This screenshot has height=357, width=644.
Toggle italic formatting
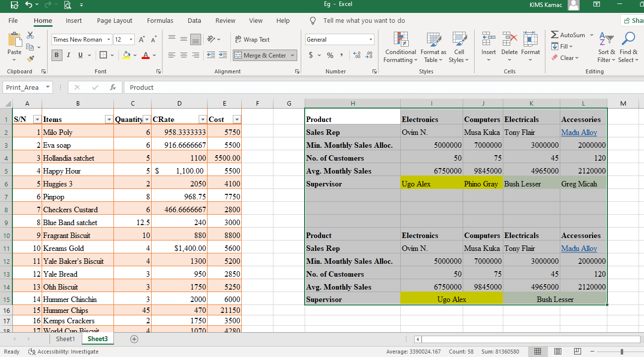click(x=68, y=55)
